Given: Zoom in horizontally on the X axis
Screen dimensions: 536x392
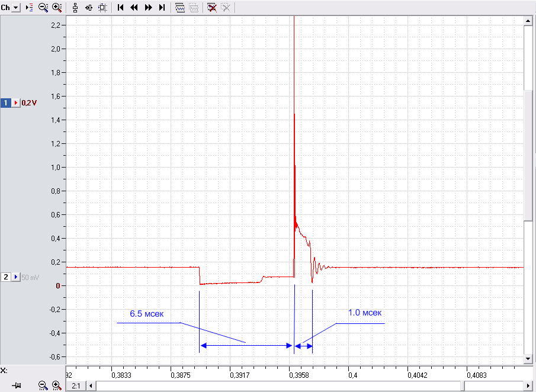Looking at the screenshot, I should 57,386.
